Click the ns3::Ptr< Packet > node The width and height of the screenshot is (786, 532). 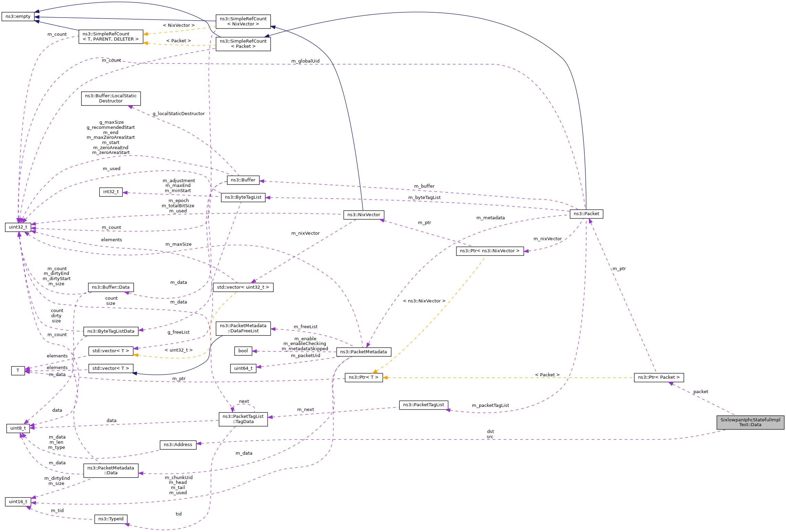(x=659, y=377)
